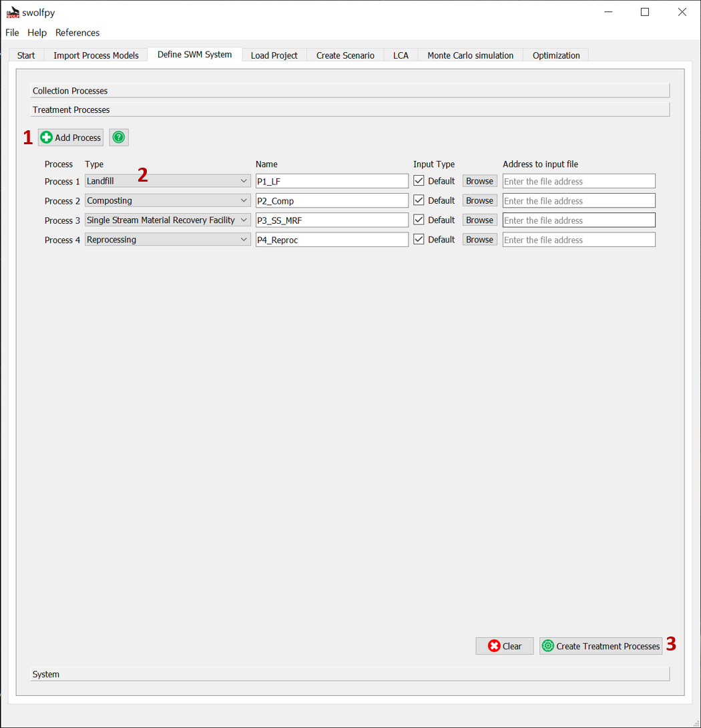701x728 pixels.
Task: Click the P3_SS_MRF name field
Action: pyautogui.click(x=332, y=220)
